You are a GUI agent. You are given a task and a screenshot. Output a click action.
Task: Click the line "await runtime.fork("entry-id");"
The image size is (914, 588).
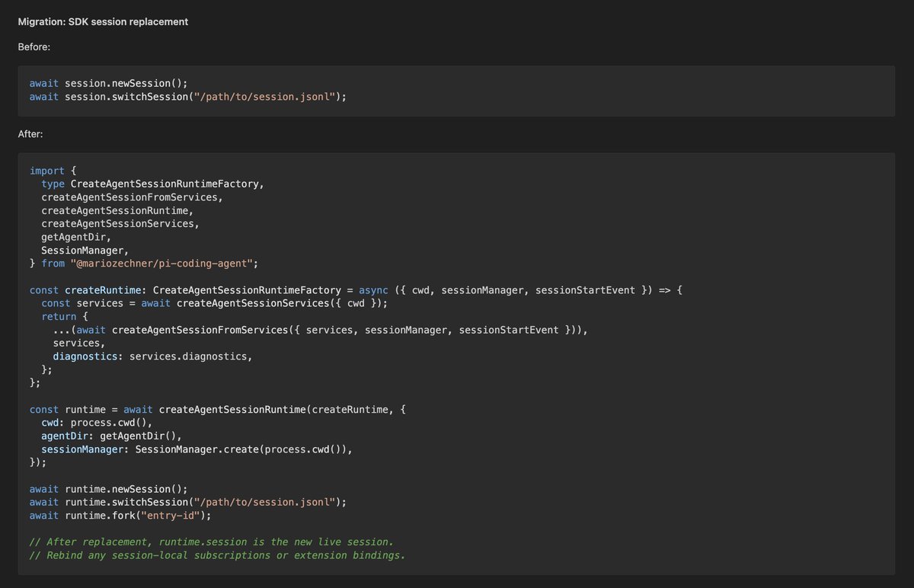[120, 515]
